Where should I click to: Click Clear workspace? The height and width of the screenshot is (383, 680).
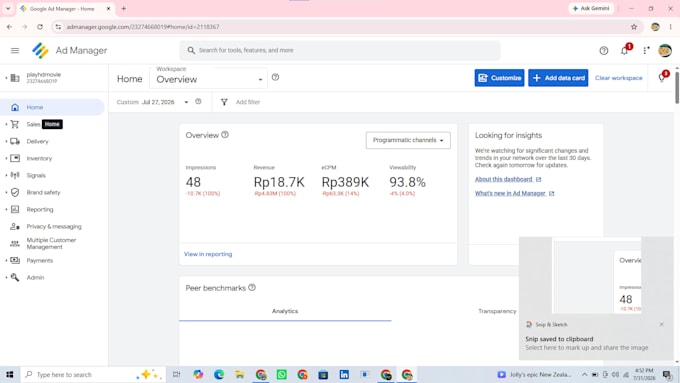(618, 78)
